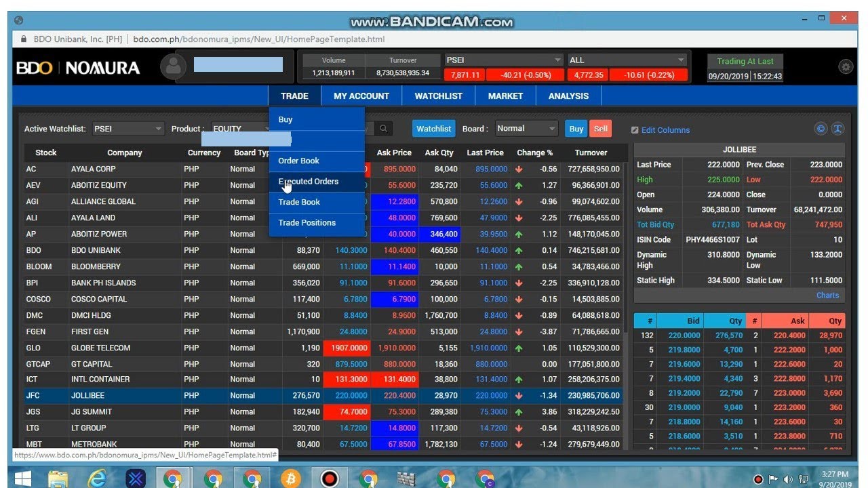The width and height of the screenshot is (868, 488).
Task: Open the TRADE menu tab
Action: point(294,96)
